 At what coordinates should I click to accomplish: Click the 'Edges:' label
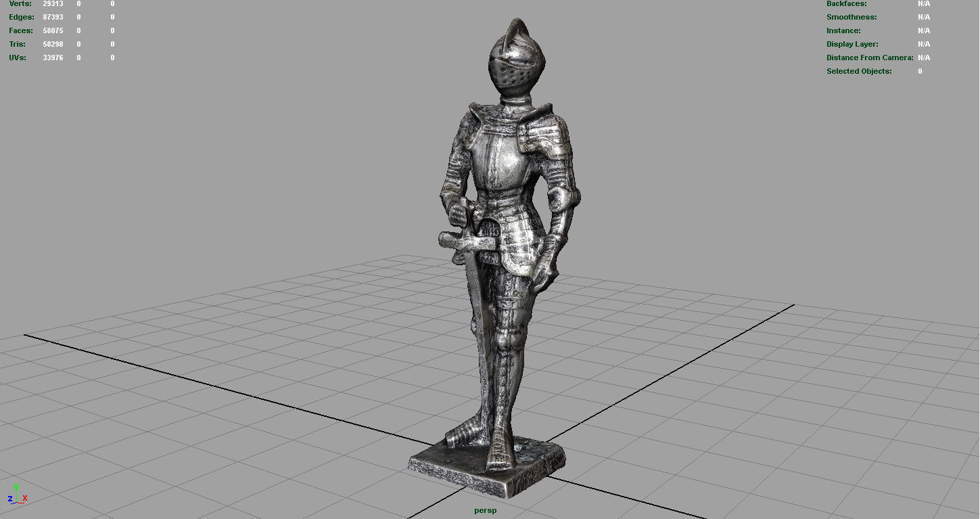point(22,17)
